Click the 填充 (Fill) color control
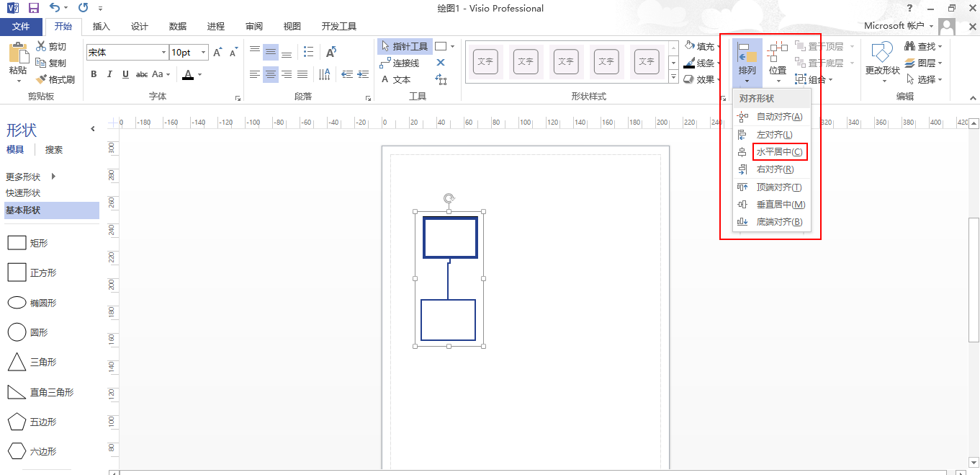 (x=701, y=46)
